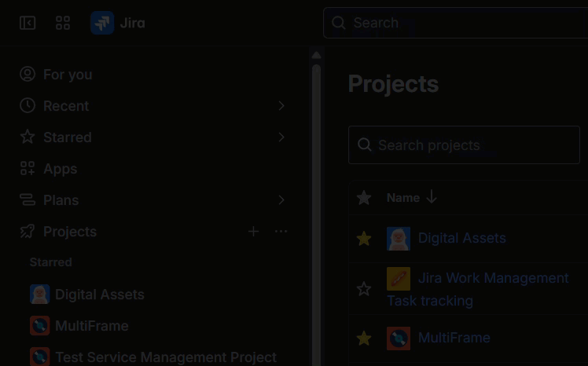Open MultiFrame in sidebar starred list

[92, 326]
